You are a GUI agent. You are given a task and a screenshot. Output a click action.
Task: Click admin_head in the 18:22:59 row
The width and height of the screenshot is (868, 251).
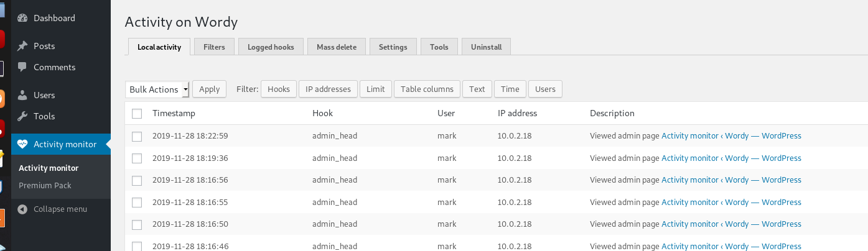pos(335,135)
